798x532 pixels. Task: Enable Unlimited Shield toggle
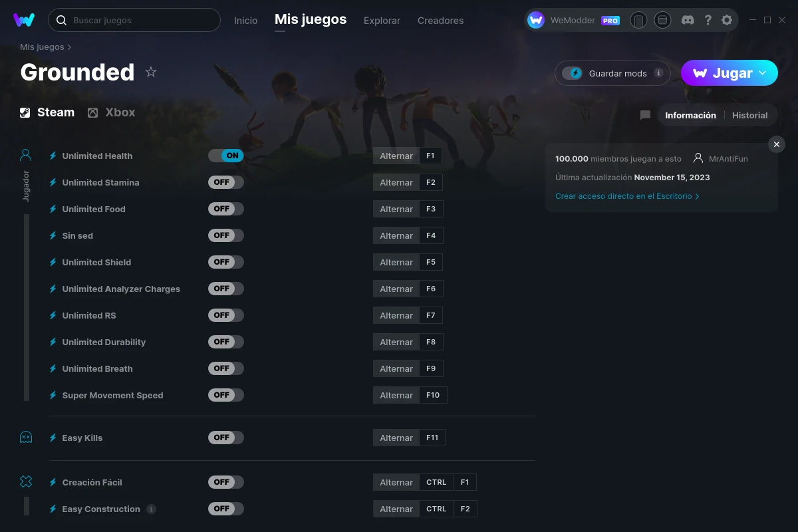[226, 262]
